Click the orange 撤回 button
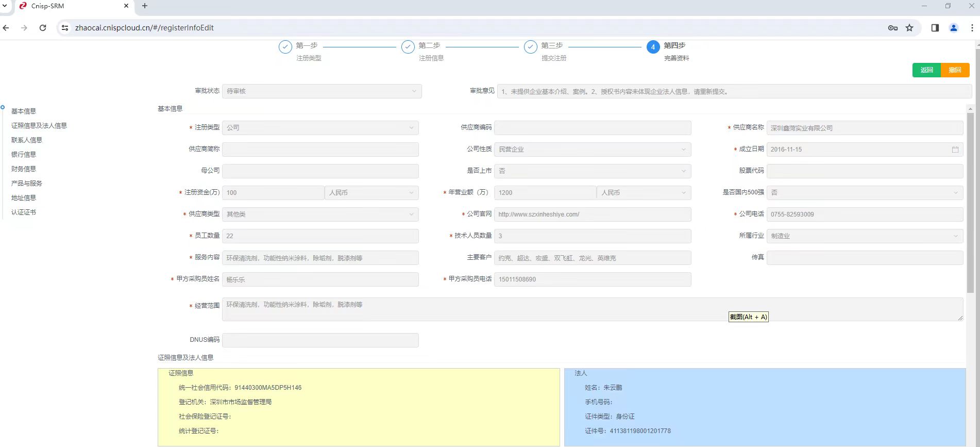980x447 pixels. 955,70
